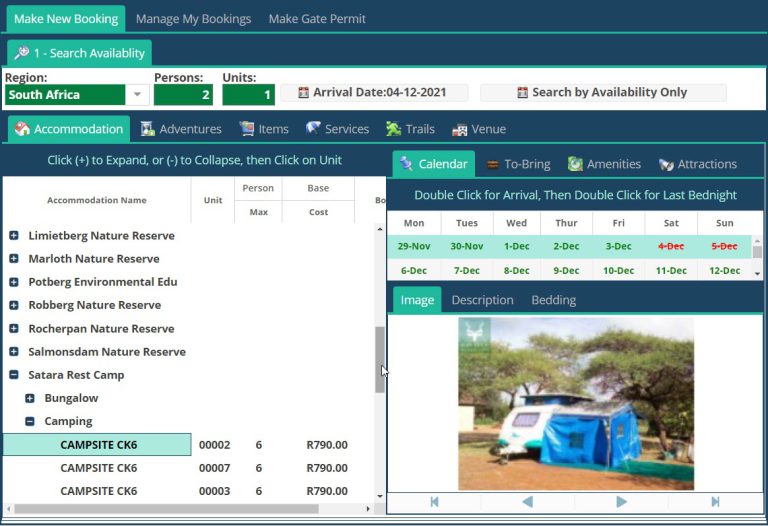Show the previous image
768x526 pixels.
(x=528, y=502)
